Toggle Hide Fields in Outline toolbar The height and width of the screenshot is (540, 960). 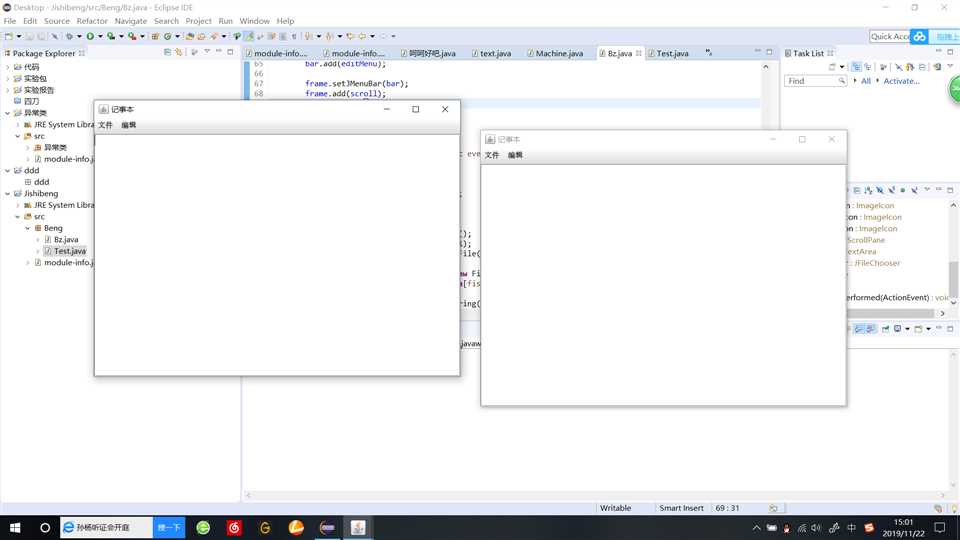(880, 190)
